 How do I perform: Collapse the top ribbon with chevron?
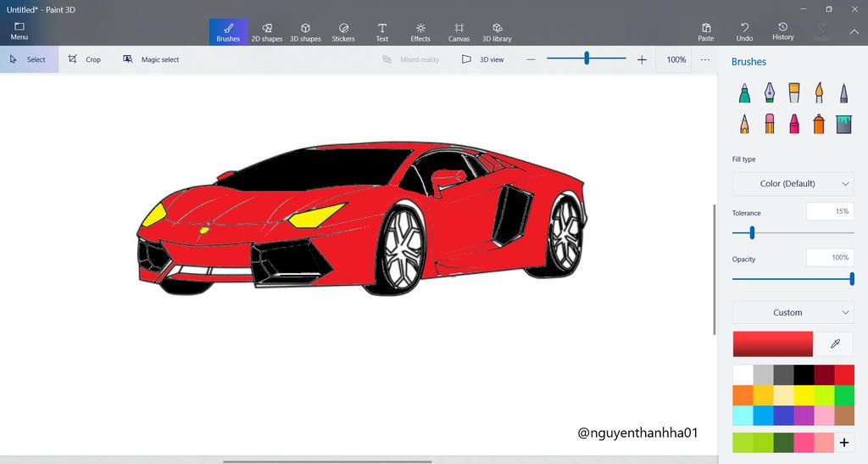pyautogui.click(x=854, y=32)
